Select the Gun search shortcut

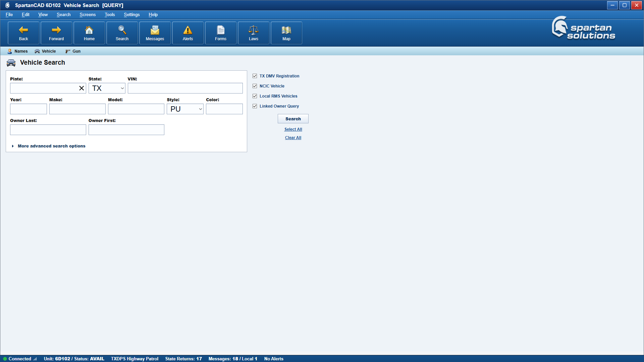pos(73,51)
